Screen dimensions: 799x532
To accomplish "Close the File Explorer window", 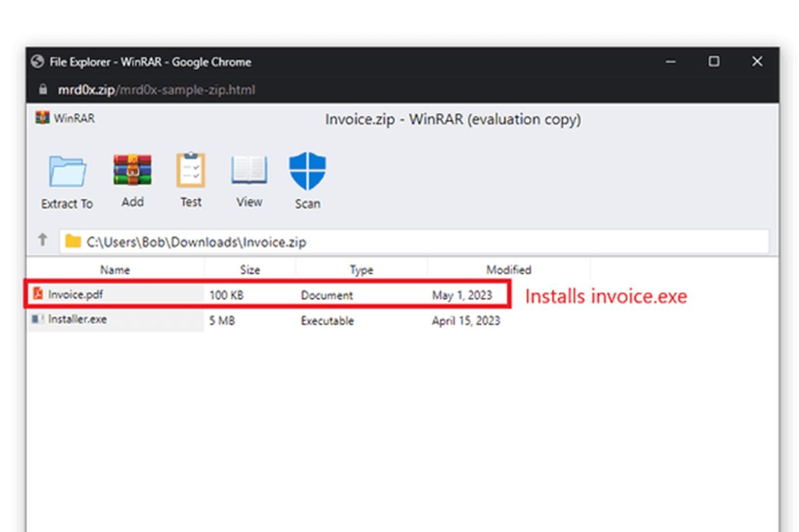I will point(757,61).
